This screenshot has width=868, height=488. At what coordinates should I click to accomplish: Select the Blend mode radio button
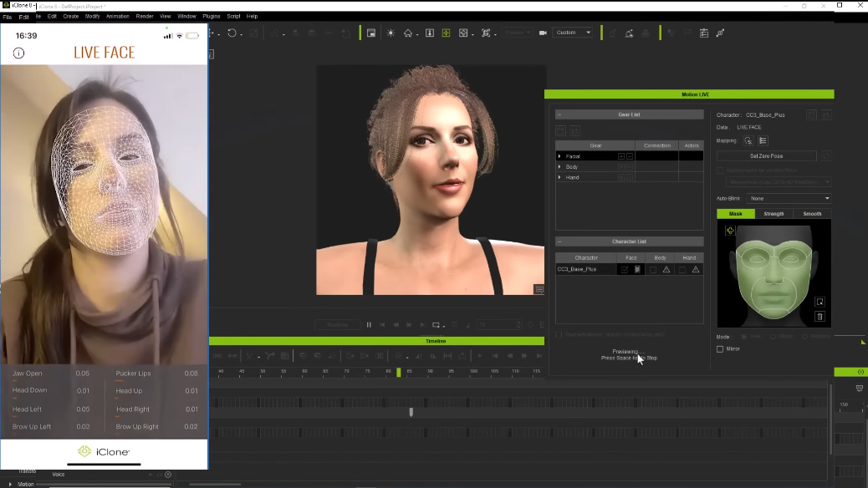coord(774,337)
